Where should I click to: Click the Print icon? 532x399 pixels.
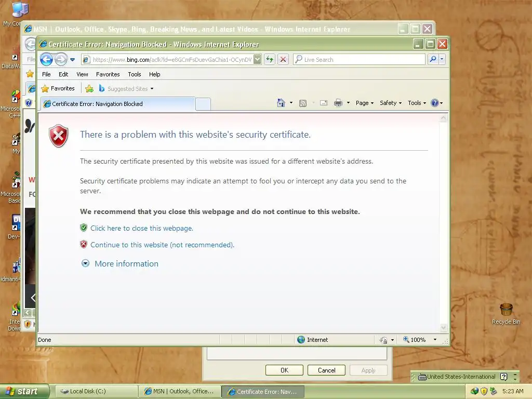(x=338, y=103)
